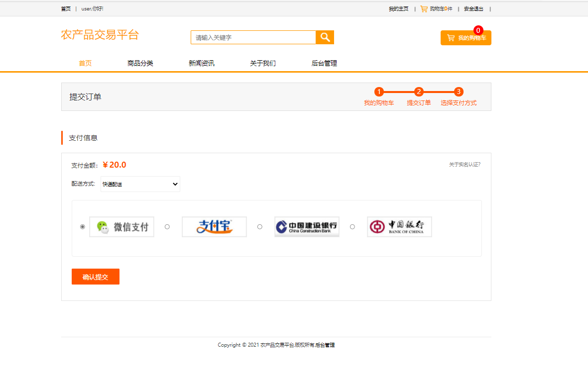Click the China Construction Bank logo
The width and height of the screenshot is (588, 387).
pos(307,227)
